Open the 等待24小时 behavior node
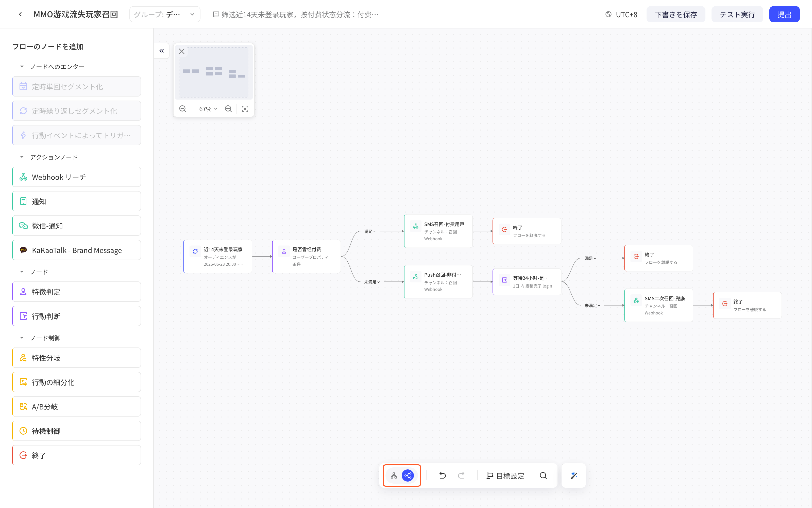The image size is (812, 508). tap(527, 281)
